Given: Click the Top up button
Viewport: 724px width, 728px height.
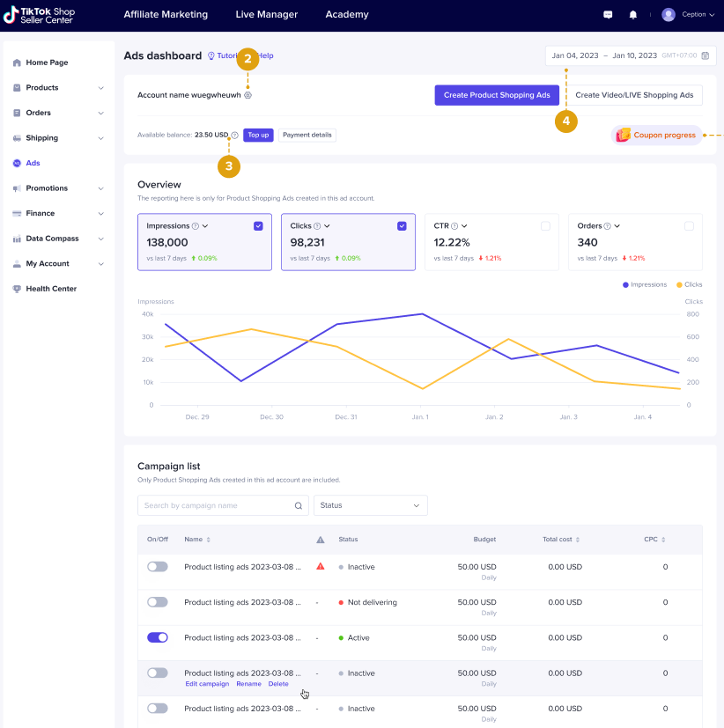Looking at the screenshot, I should click(258, 135).
